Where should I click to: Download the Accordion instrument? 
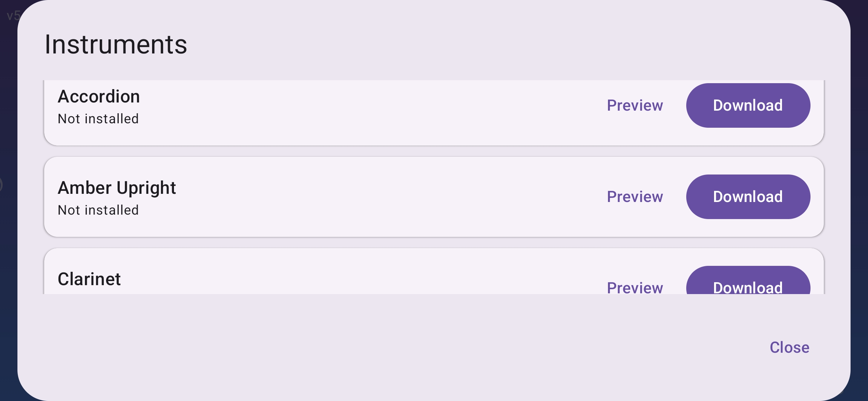tap(748, 105)
